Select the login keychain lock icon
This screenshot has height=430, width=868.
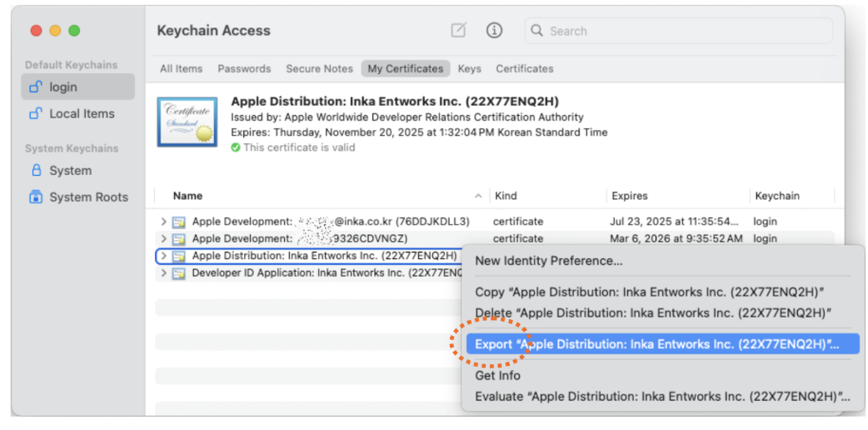36,87
